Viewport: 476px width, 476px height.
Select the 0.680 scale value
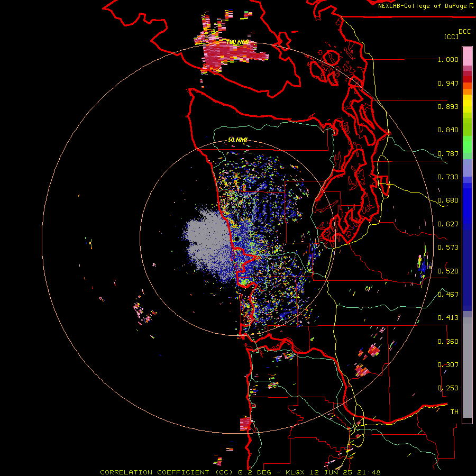tap(448, 200)
